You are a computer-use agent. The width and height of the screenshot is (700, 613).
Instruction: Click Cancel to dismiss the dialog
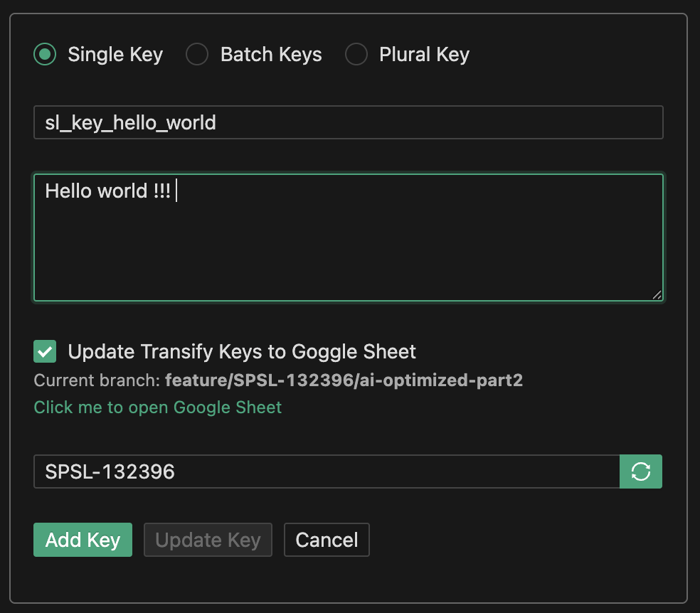(327, 540)
